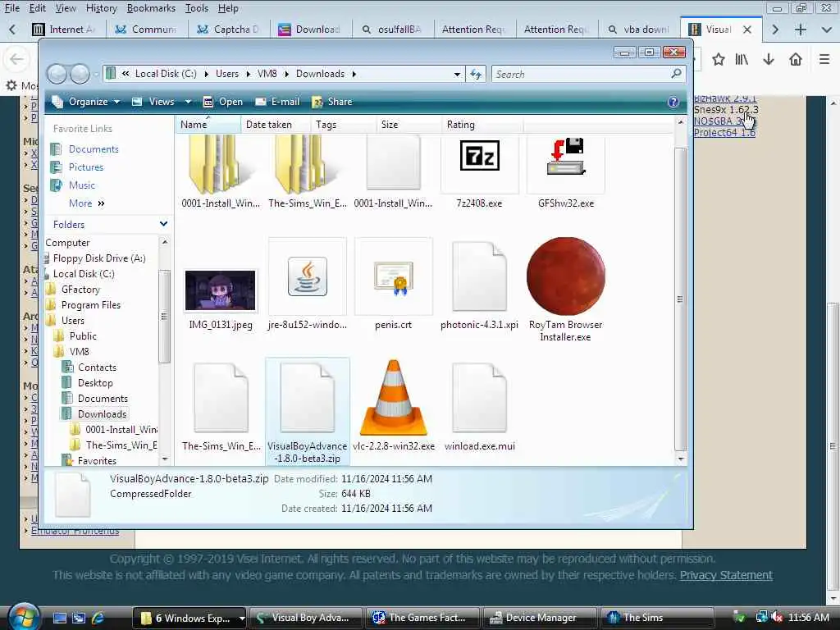The width and height of the screenshot is (840, 630).
Task: Switch to the vba downl tab
Action: point(638,30)
